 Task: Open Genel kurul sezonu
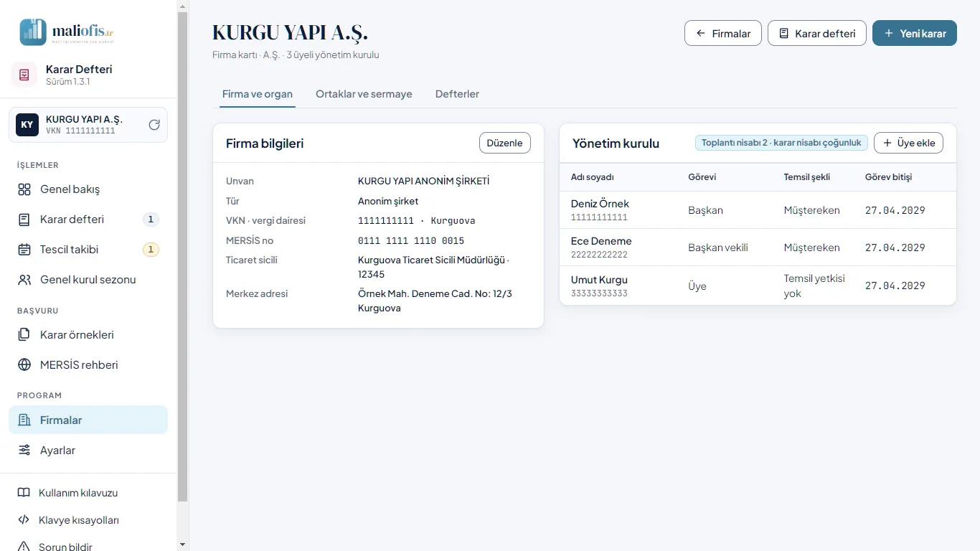(x=88, y=280)
